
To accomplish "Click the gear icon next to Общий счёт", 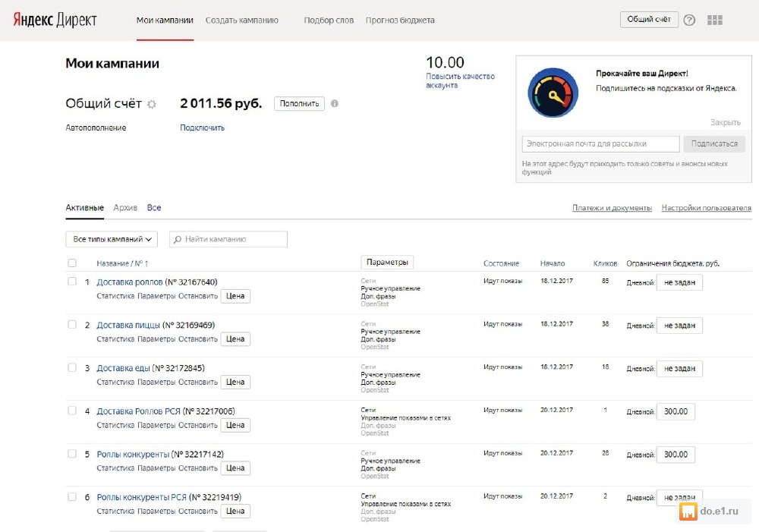I will (152, 104).
